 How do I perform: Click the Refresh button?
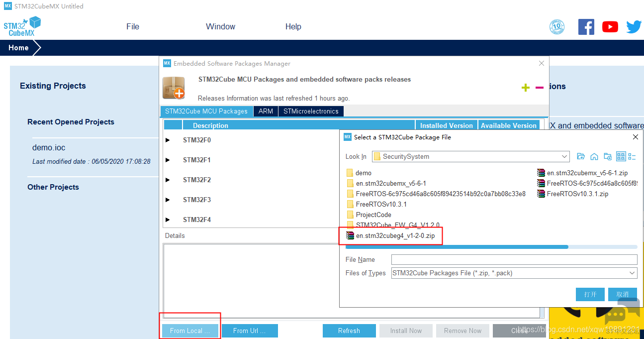[x=349, y=331]
